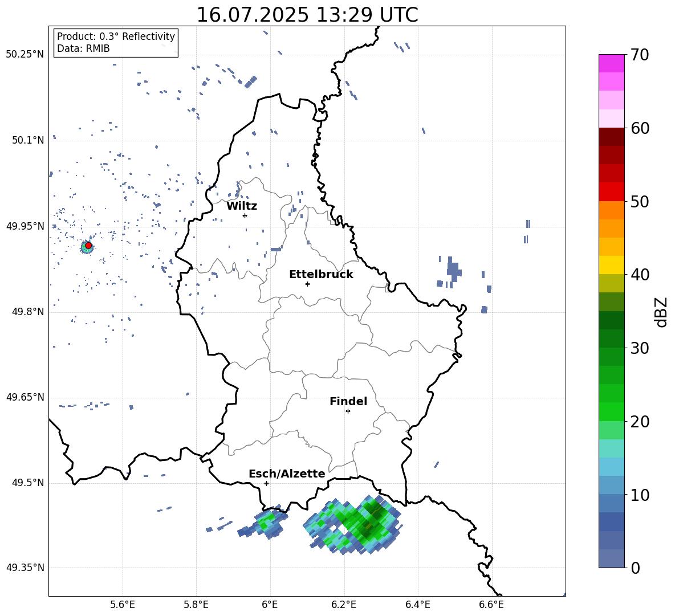Click the 20 tick on colorbar
The height and width of the screenshot is (616, 675).
(640, 422)
